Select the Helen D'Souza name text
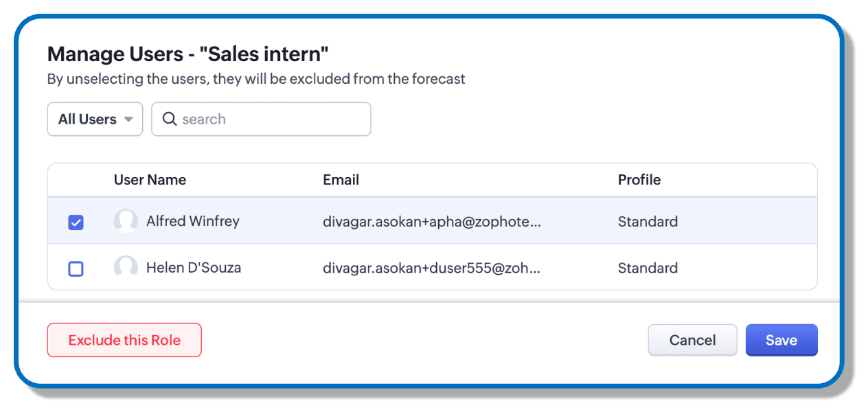Image resolution: width=868 pixels, height=412 pixels. click(x=194, y=268)
